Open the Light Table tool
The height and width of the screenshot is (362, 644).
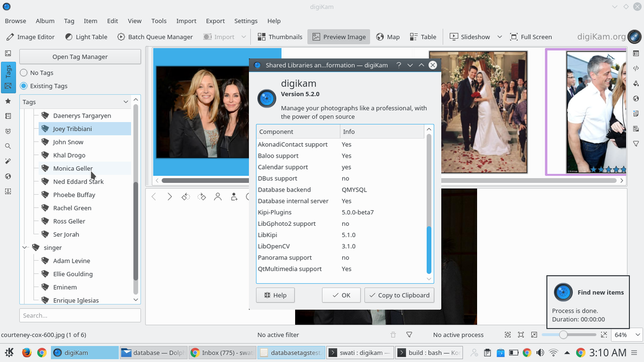86,37
